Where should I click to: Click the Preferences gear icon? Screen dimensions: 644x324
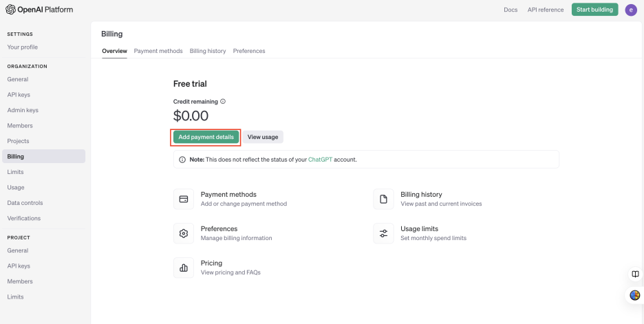pos(184,233)
